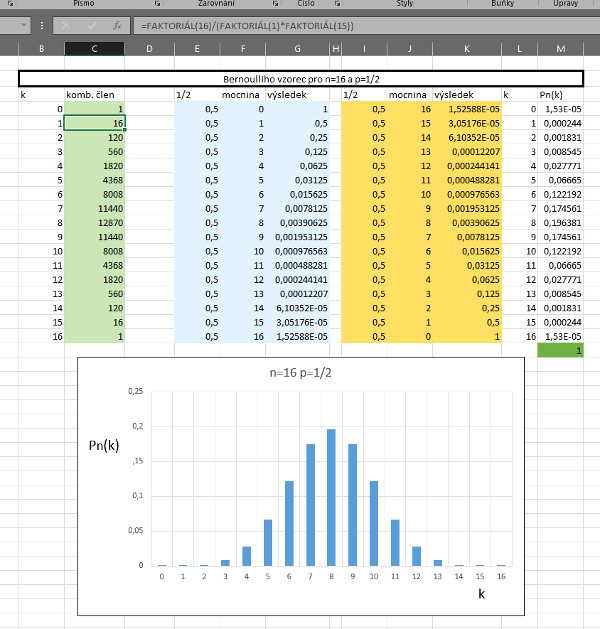600x629 pixels.
Task: Select the green total cell with value 1
Action: [x=560, y=351]
